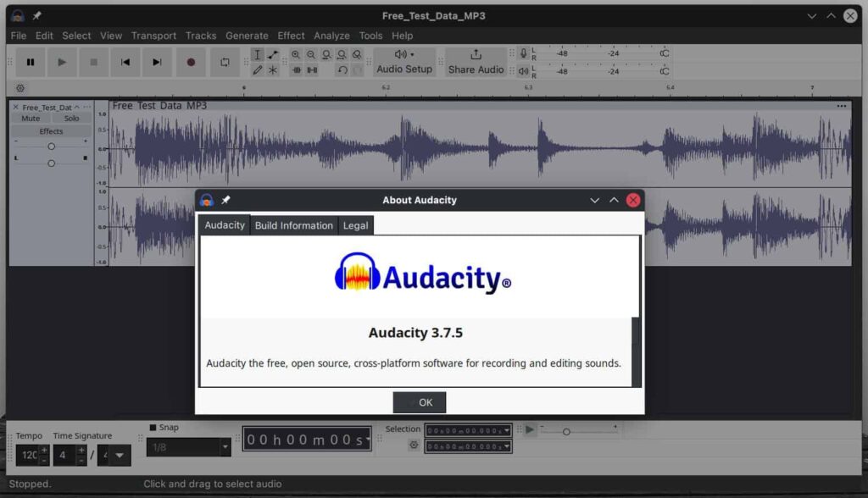Collapse the Free_Test_Dat track header
Viewport: 868px width, 498px height.
tap(77, 107)
